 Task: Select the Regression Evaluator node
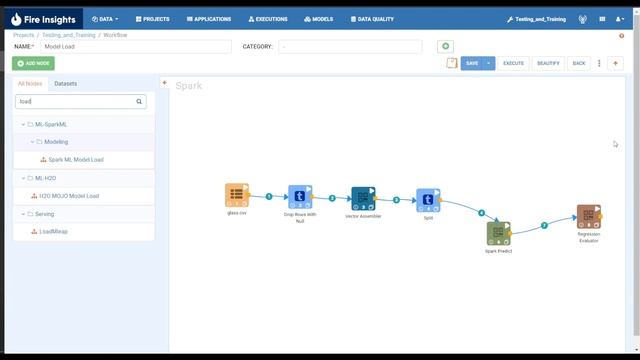pos(589,217)
